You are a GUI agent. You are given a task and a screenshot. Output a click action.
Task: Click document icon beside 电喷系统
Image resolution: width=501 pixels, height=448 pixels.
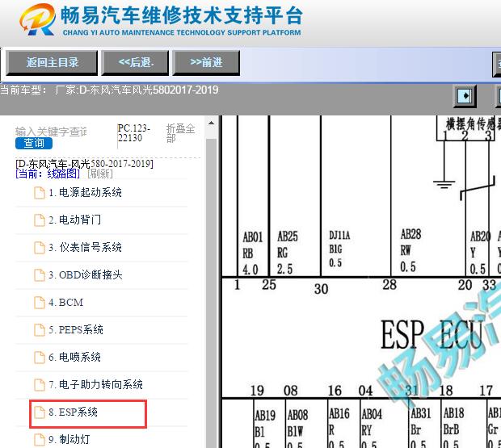click(40, 358)
